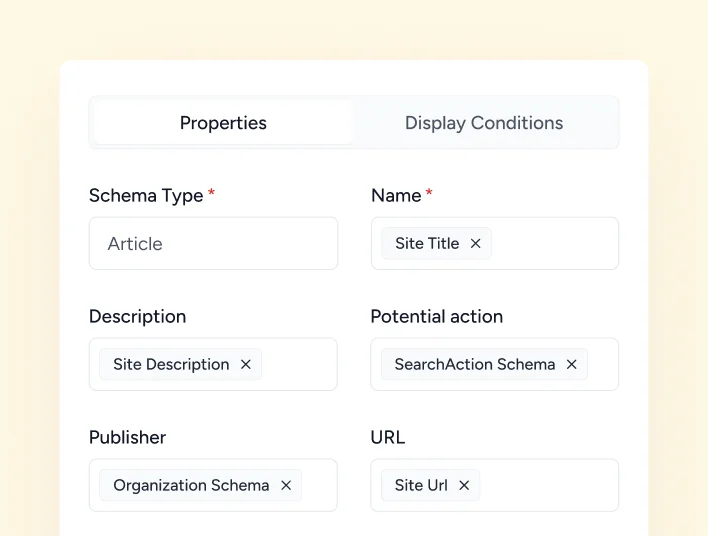
Task: Select the Site Description chip text
Action: (171, 364)
